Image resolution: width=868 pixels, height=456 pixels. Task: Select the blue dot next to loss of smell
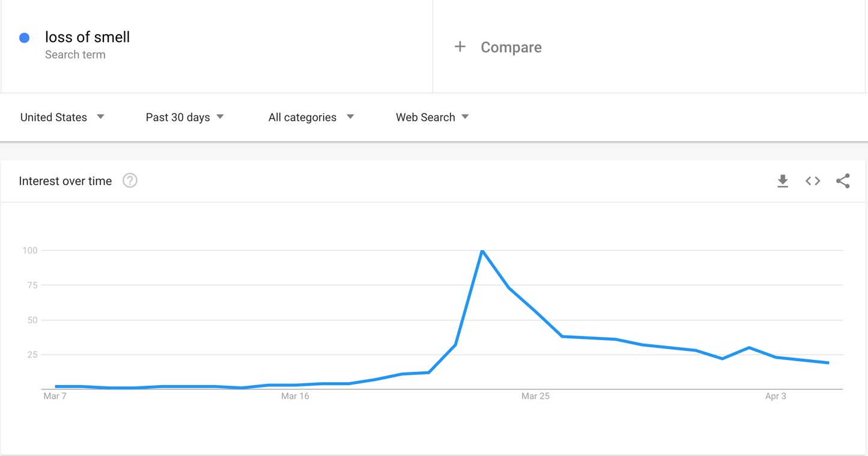tap(25, 38)
